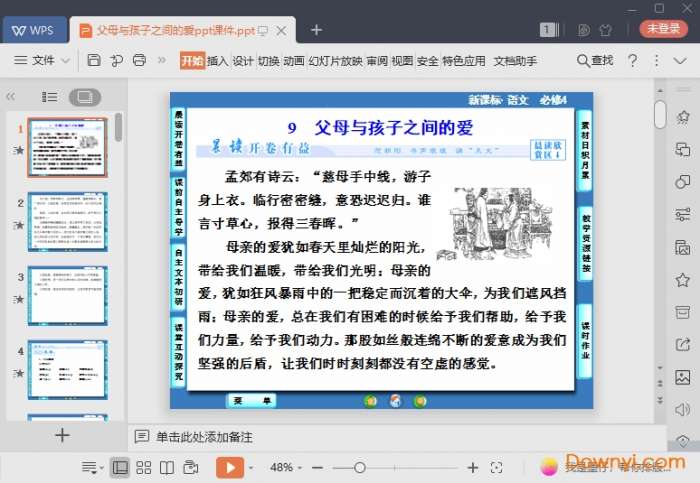Viewport: 700px width, 483px height.
Task: Open the 插入 ribbon tab
Action: tap(217, 61)
